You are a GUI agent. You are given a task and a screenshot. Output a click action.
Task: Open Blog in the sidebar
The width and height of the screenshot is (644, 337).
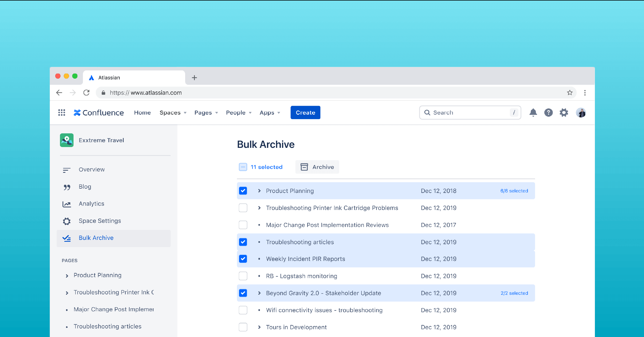point(114,187)
